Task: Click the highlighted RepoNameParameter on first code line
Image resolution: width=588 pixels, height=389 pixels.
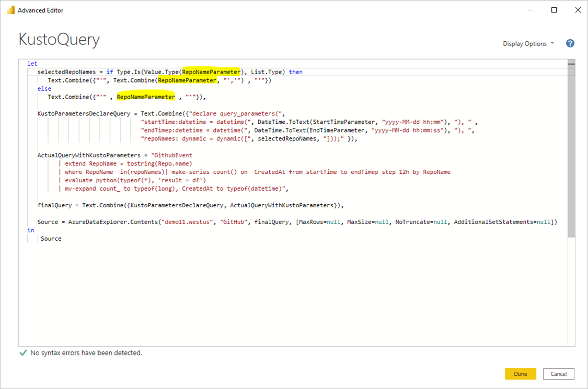Action: point(211,72)
